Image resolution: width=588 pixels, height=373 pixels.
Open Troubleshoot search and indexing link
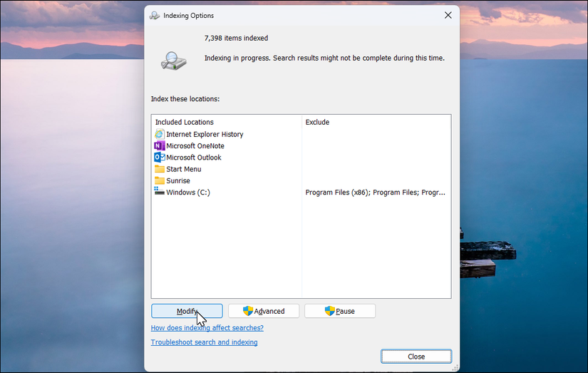click(204, 342)
